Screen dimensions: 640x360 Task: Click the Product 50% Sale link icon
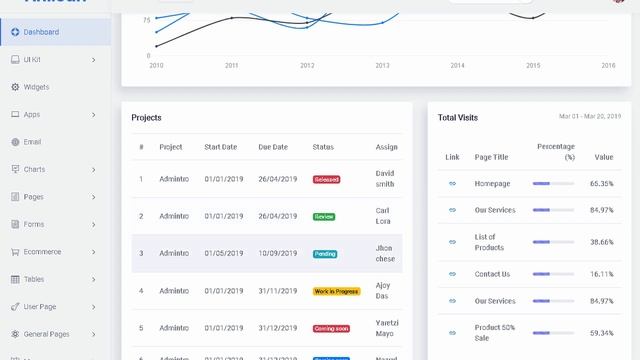coord(452,333)
